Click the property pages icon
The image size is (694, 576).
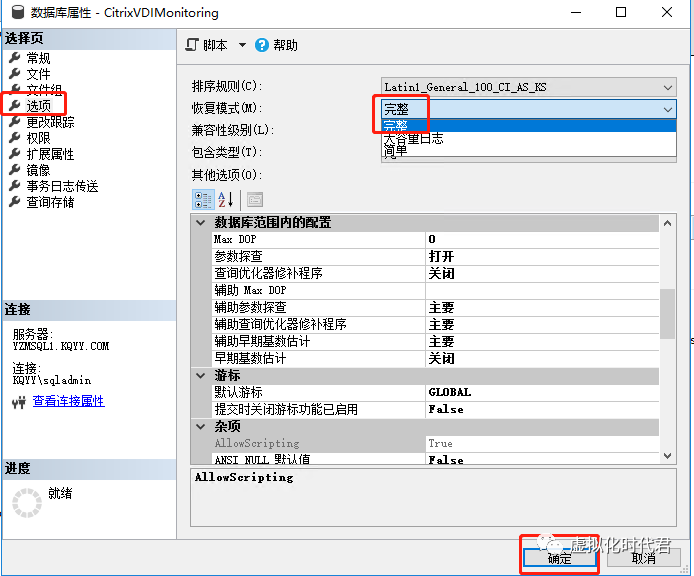(254, 200)
